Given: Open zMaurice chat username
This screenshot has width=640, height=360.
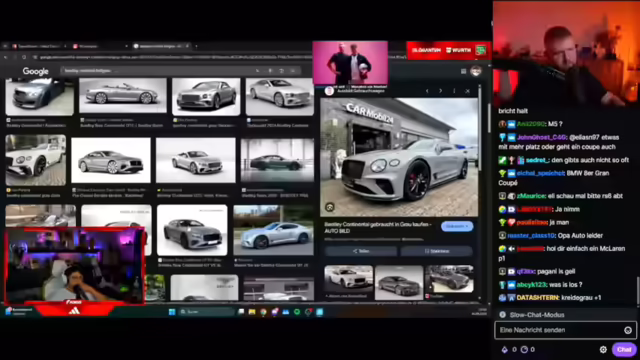Looking at the screenshot, I should pyautogui.click(x=531, y=196).
